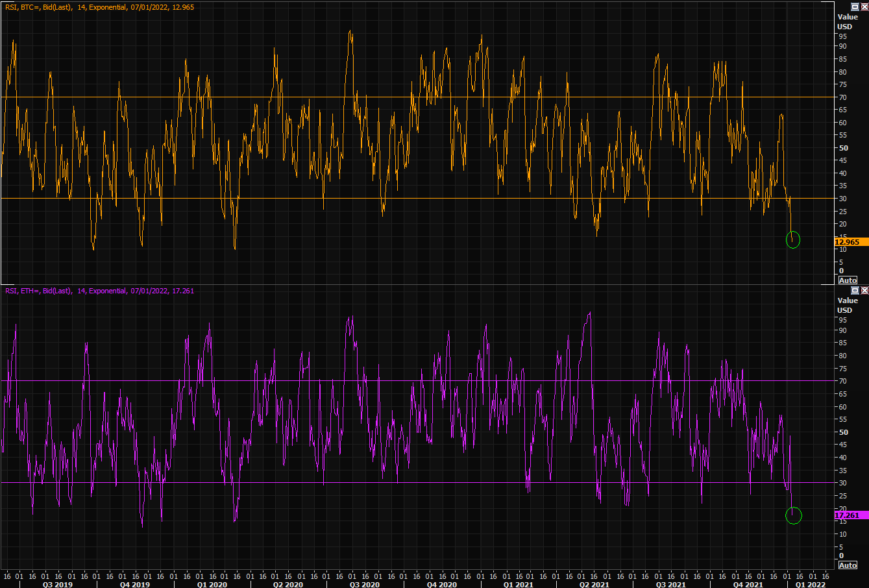Image resolution: width=869 pixels, height=588 pixels.
Task: Minimize the BTC RSI chart pane
Action: [x=855, y=6]
